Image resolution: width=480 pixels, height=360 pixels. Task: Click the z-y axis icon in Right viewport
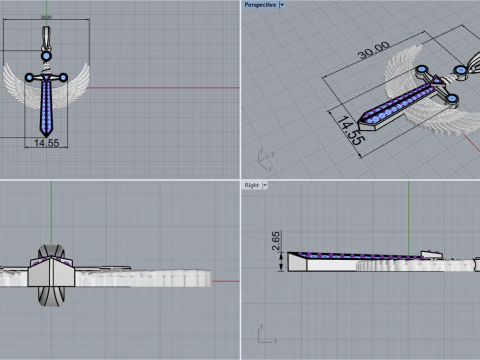(267, 334)
